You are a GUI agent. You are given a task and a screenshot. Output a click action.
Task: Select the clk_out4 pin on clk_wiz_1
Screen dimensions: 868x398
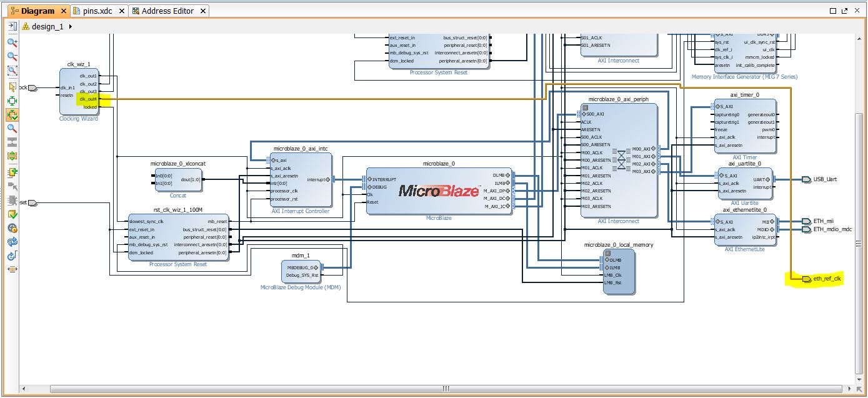tap(88, 99)
